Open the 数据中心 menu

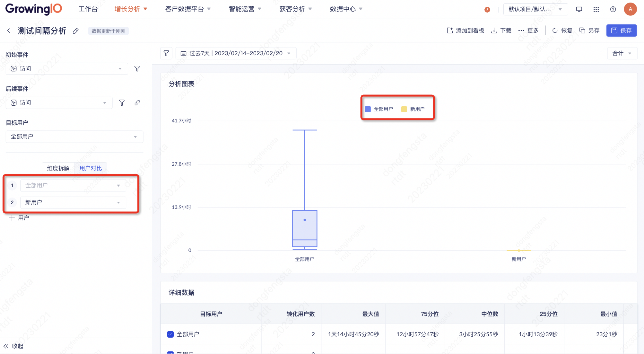[x=346, y=9]
